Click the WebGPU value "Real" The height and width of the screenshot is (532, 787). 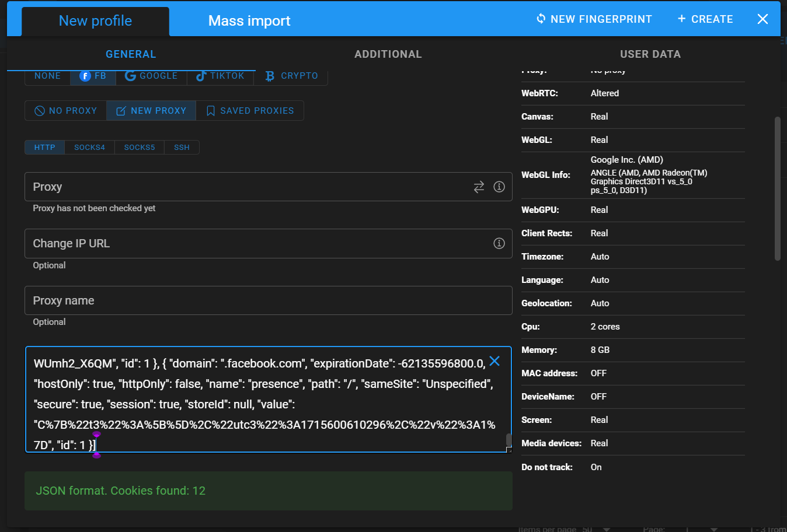click(600, 210)
